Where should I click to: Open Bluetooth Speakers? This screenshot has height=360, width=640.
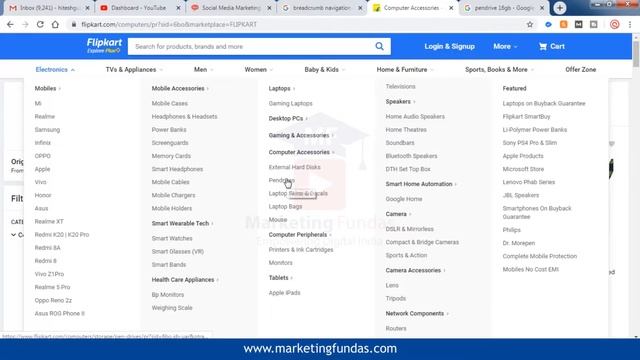click(411, 156)
